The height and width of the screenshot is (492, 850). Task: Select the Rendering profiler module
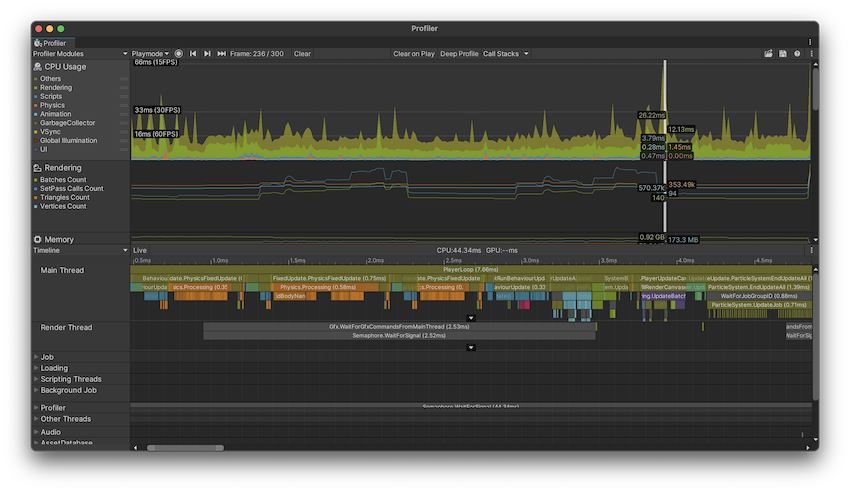[x=62, y=168]
